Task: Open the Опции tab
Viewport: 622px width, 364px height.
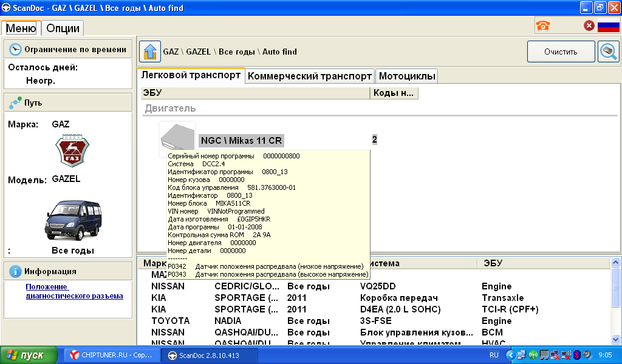Action: tap(63, 28)
